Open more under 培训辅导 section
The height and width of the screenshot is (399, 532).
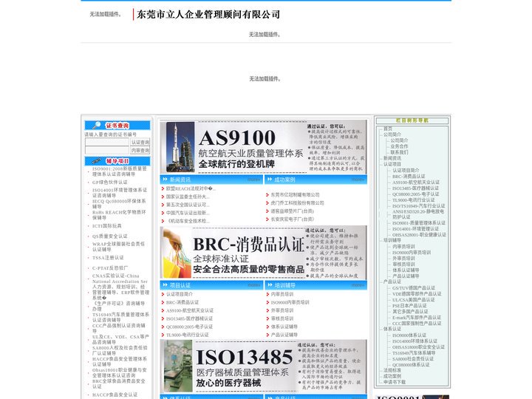(358, 285)
